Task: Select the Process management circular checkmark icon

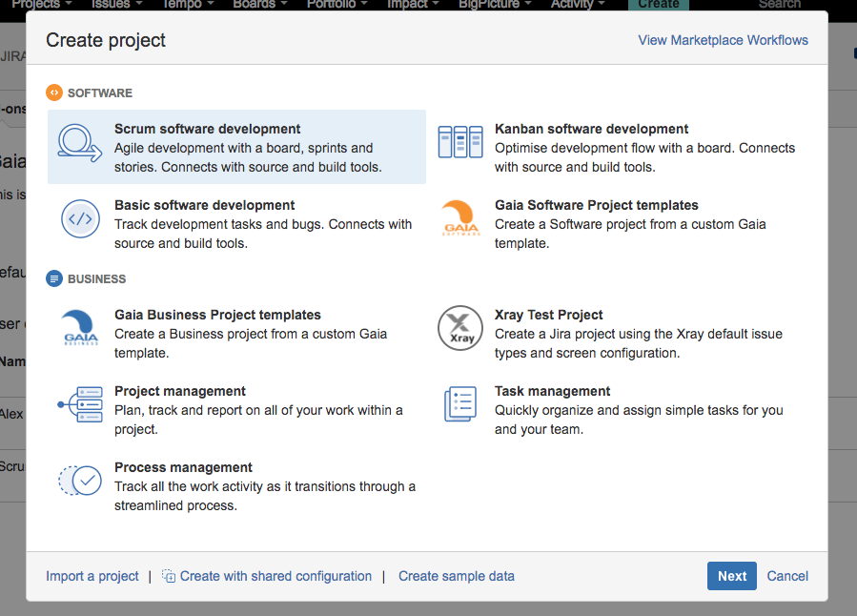Action: coord(80,481)
